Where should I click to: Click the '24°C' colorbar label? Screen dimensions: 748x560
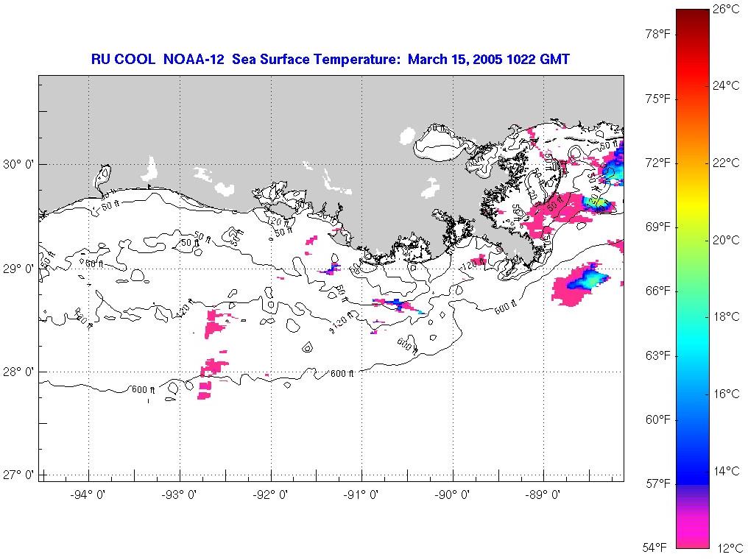(x=726, y=85)
